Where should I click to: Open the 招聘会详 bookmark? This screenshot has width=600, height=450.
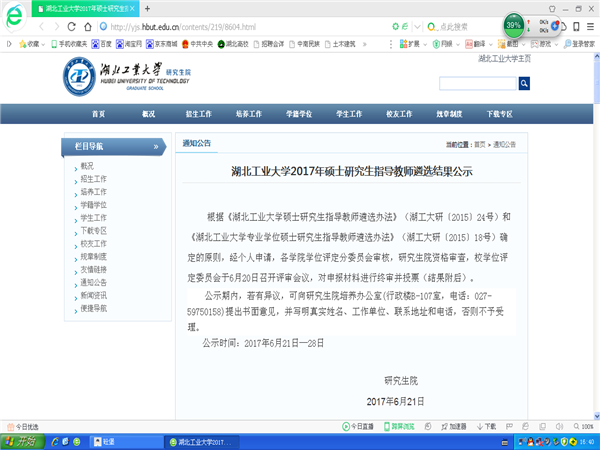[x=269, y=44]
